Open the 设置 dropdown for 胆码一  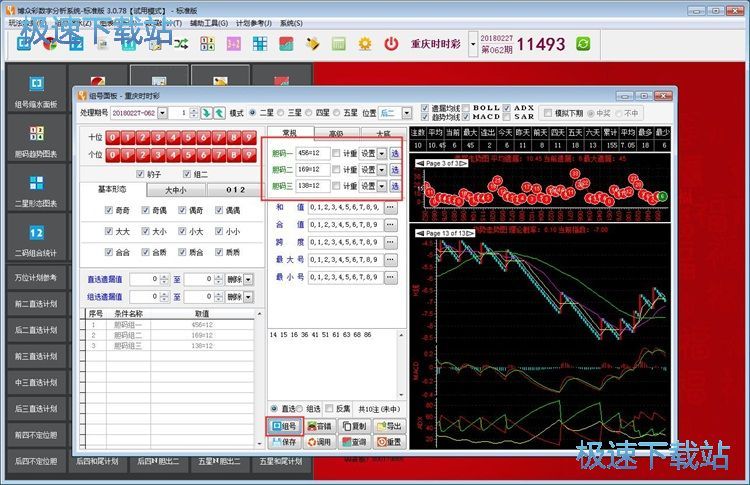[x=381, y=153]
